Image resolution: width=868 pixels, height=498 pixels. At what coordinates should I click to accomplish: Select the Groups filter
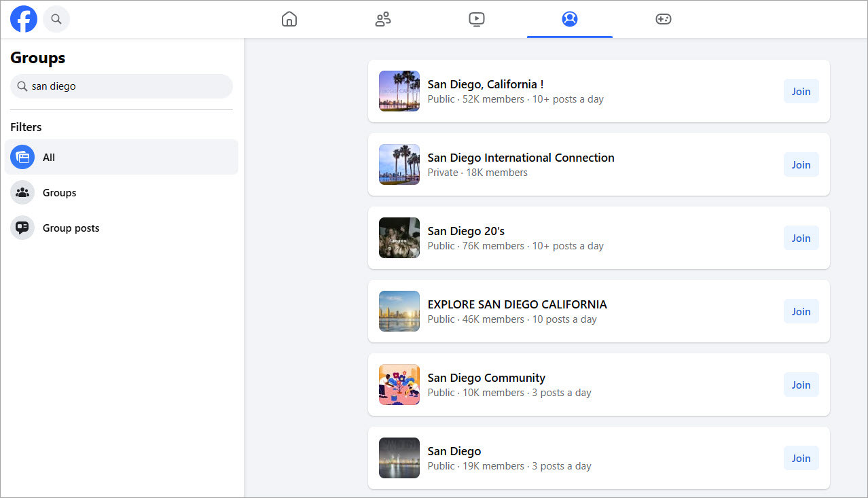click(122, 192)
